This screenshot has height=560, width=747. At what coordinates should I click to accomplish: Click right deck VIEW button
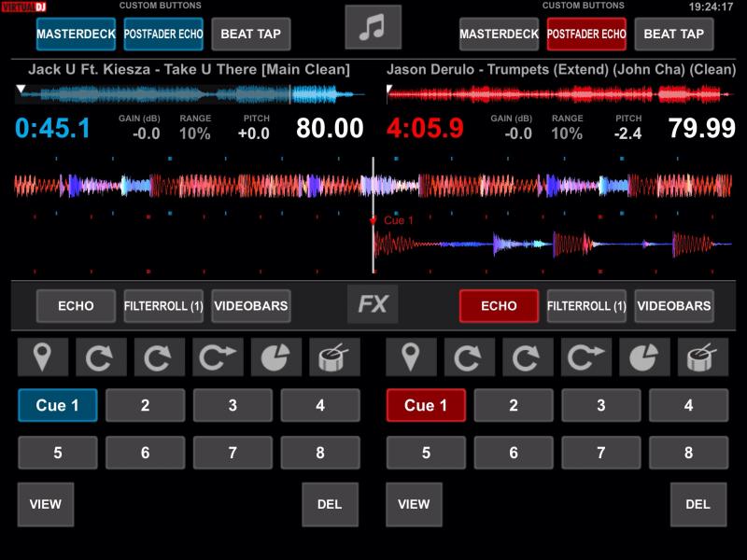(414, 504)
